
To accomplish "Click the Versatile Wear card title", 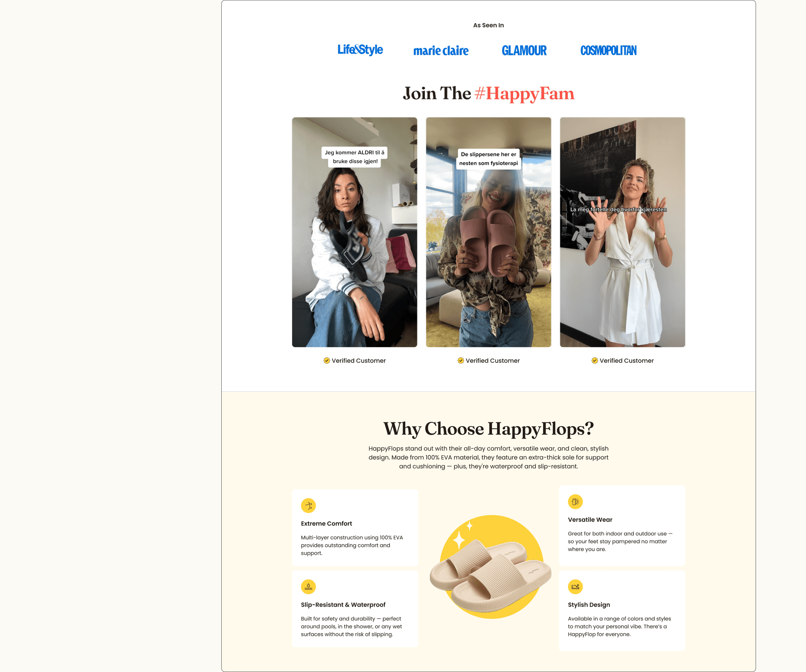I will click(x=590, y=520).
